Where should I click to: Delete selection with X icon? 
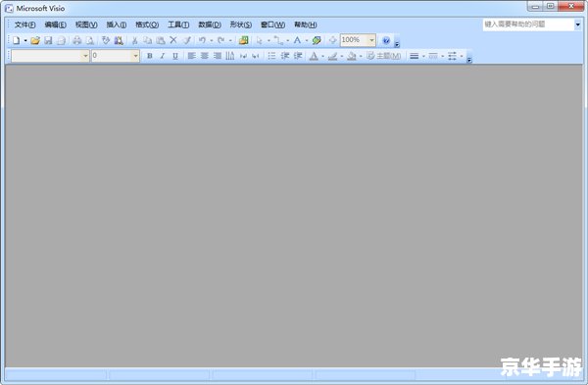pos(173,40)
